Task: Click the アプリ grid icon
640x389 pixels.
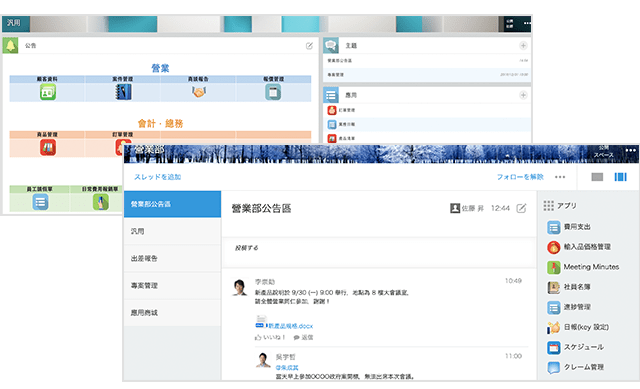Action: coord(549,205)
